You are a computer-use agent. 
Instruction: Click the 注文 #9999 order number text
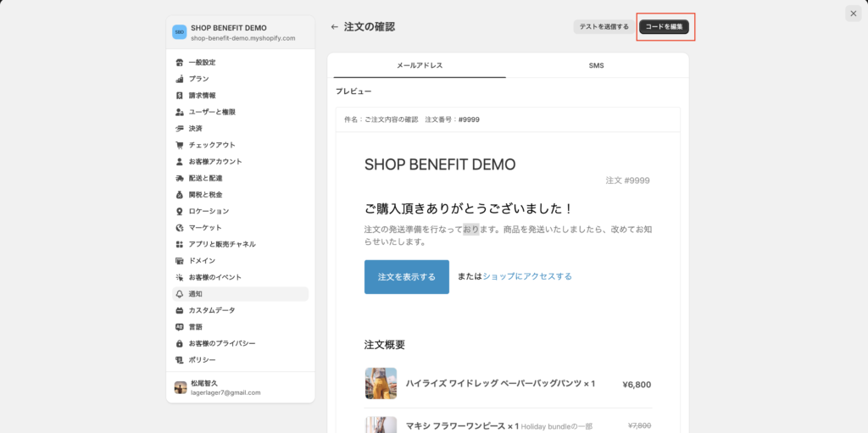[x=628, y=180]
